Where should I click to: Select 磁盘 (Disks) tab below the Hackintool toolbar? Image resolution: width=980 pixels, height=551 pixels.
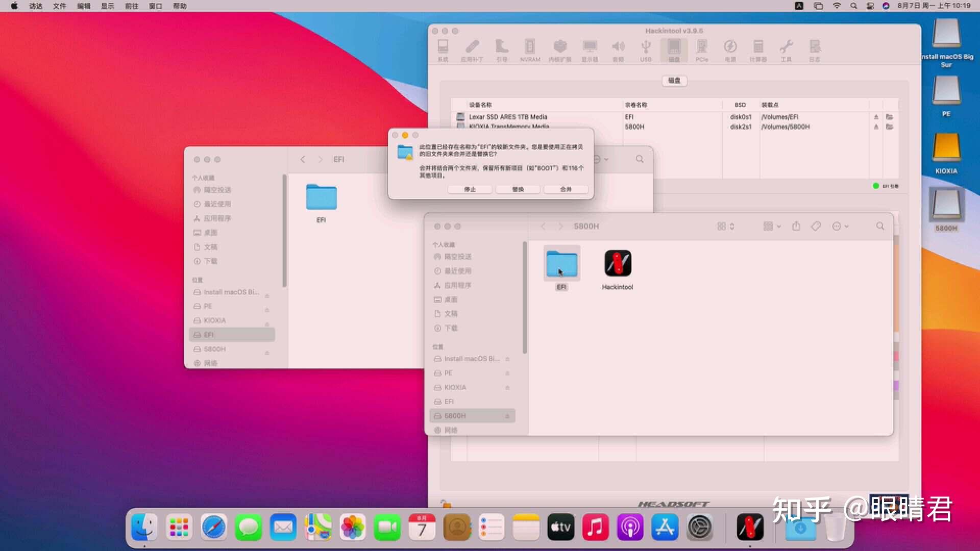point(674,81)
